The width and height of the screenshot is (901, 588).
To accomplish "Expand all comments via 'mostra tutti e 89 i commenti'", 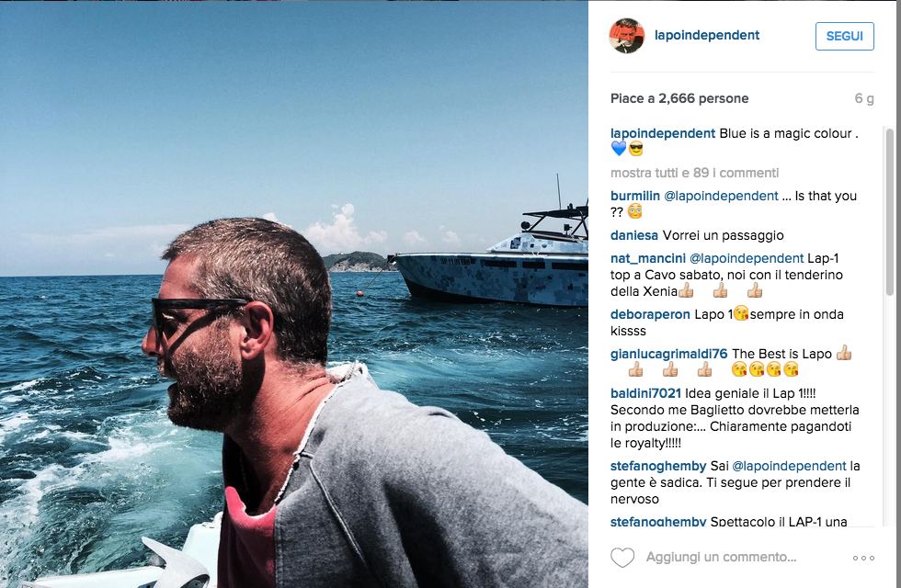I will [x=695, y=173].
